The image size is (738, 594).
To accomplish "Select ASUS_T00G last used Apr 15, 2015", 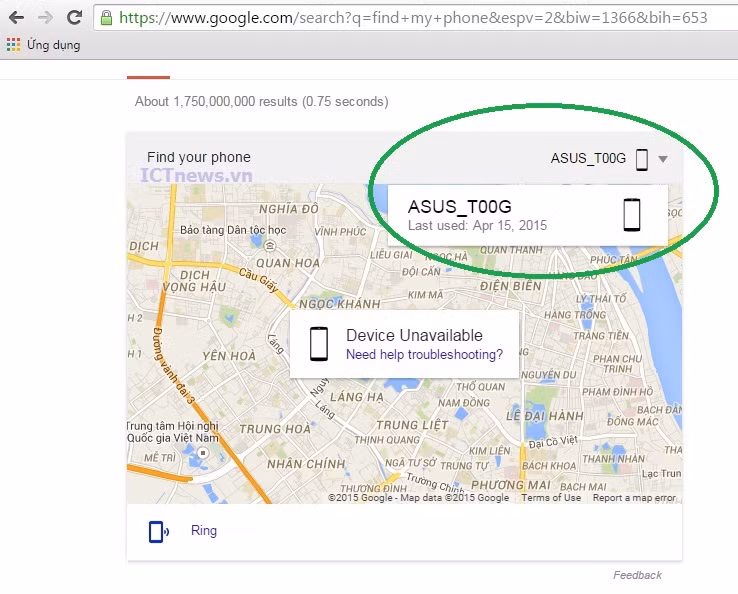I will tap(477, 215).
